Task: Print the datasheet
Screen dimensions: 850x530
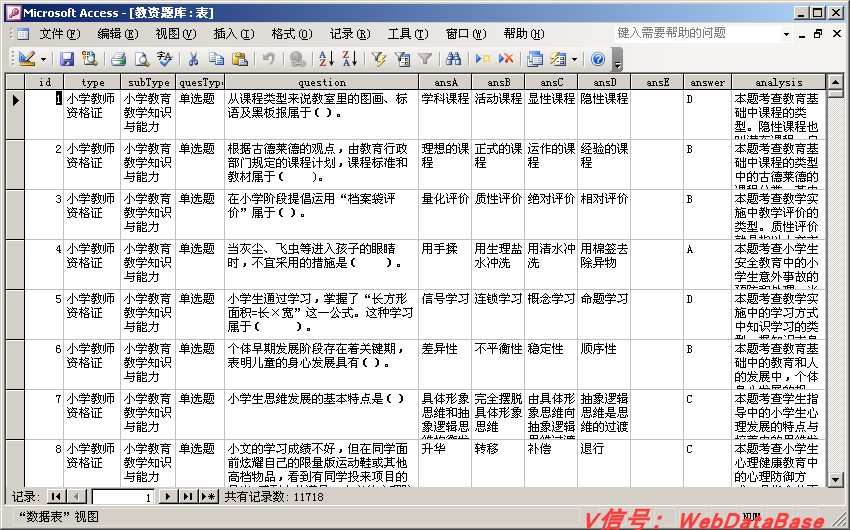Action: pyautogui.click(x=118, y=59)
